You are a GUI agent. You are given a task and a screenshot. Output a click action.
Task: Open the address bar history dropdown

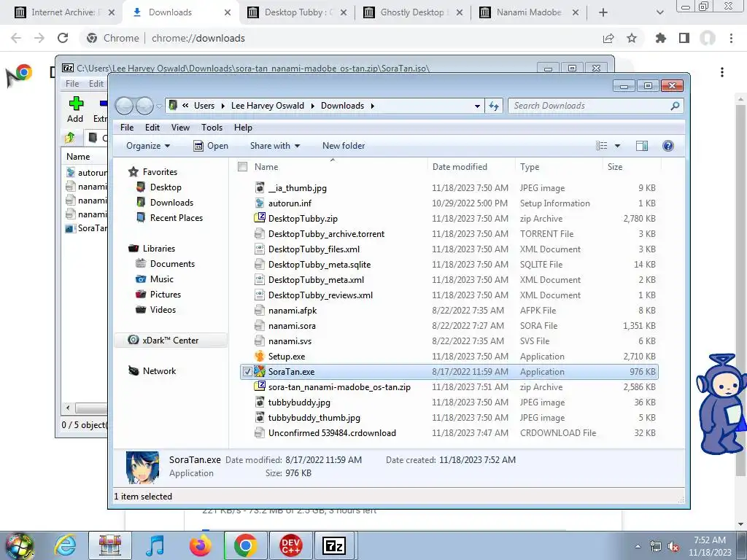pos(477,106)
